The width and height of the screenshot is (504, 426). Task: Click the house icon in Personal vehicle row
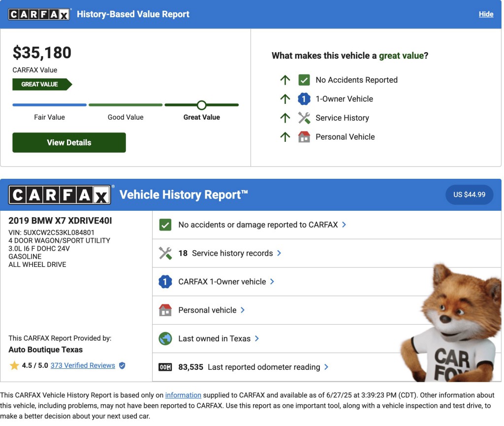pyautogui.click(x=165, y=310)
